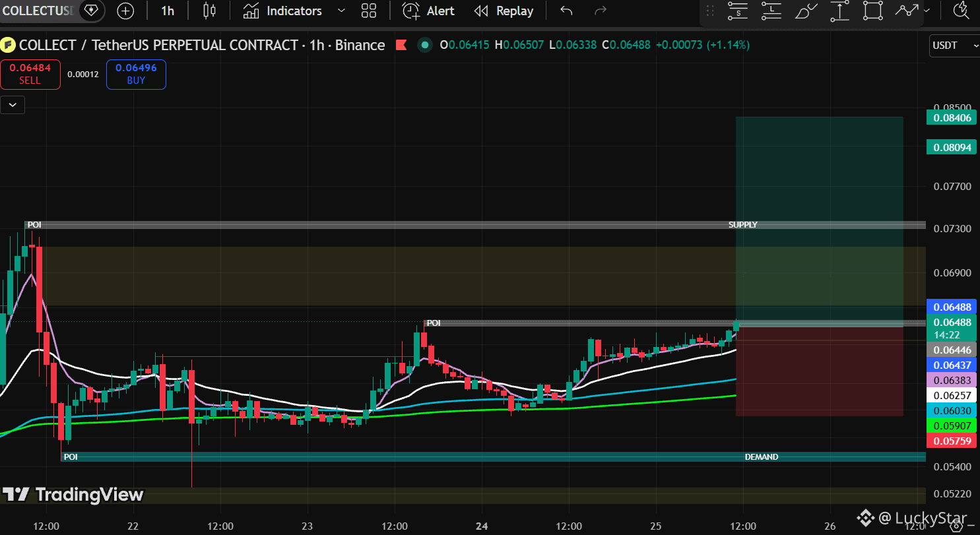
Task: Grab the favorites drawing toolbar handle
Action: tap(710, 11)
